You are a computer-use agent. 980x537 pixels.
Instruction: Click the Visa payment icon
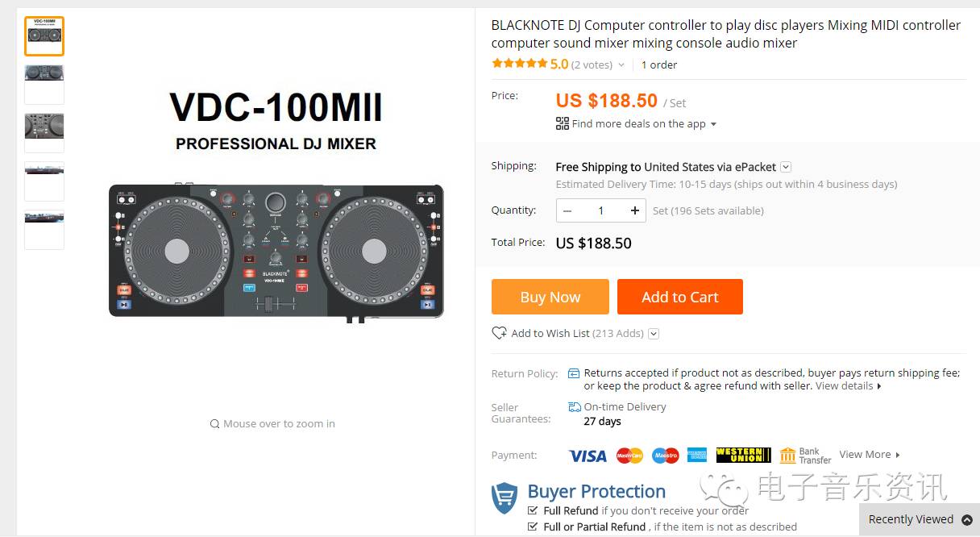pyautogui.click(x=588, y=456)
